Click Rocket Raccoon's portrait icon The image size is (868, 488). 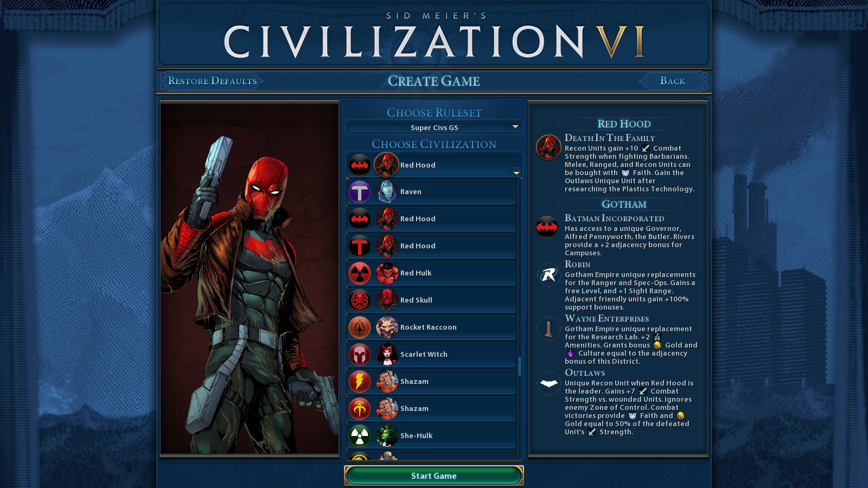387,328
